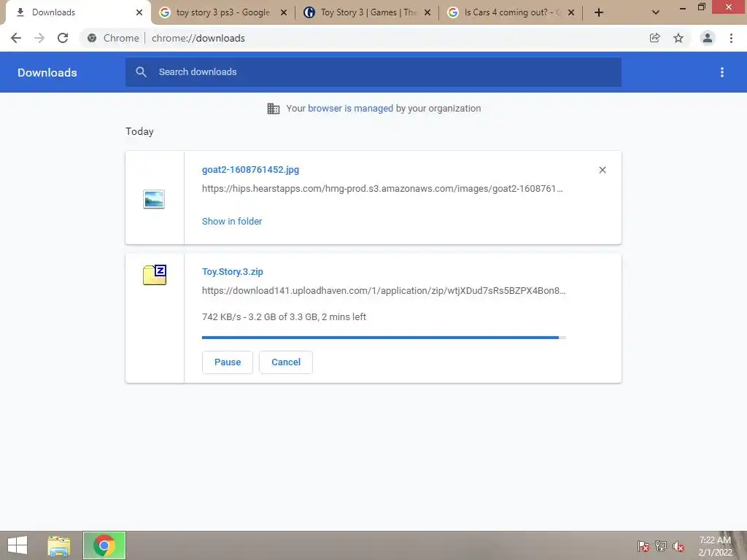Click the 742 KB/s download status text
This screenshot has width=747, height=560.
pos(284,316)
